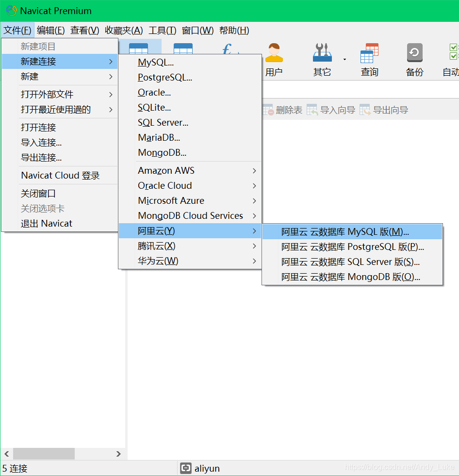This screenshot has height=476, width=459.
Task: Expand the Amazon AWS submenu arrow
Action: click(x=254, y=171)
